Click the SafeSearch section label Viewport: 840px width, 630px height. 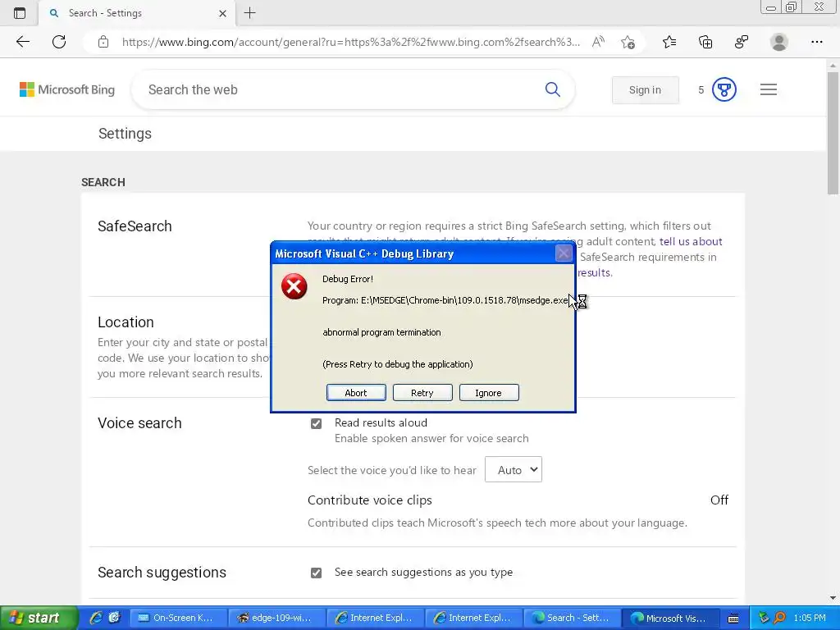point(135,226)
